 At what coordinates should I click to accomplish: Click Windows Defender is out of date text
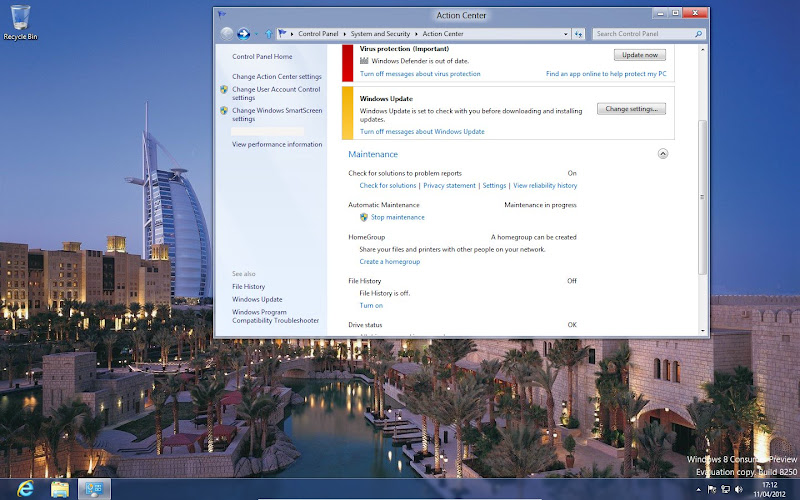tap(420, 61)
